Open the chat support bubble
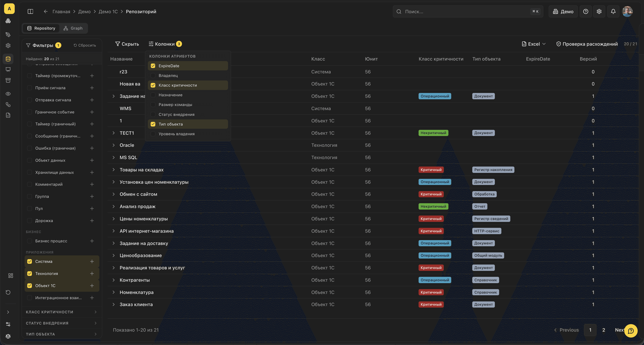Image resolution: width=644 pixels, height=345 pixels. [x=631, y=331]
